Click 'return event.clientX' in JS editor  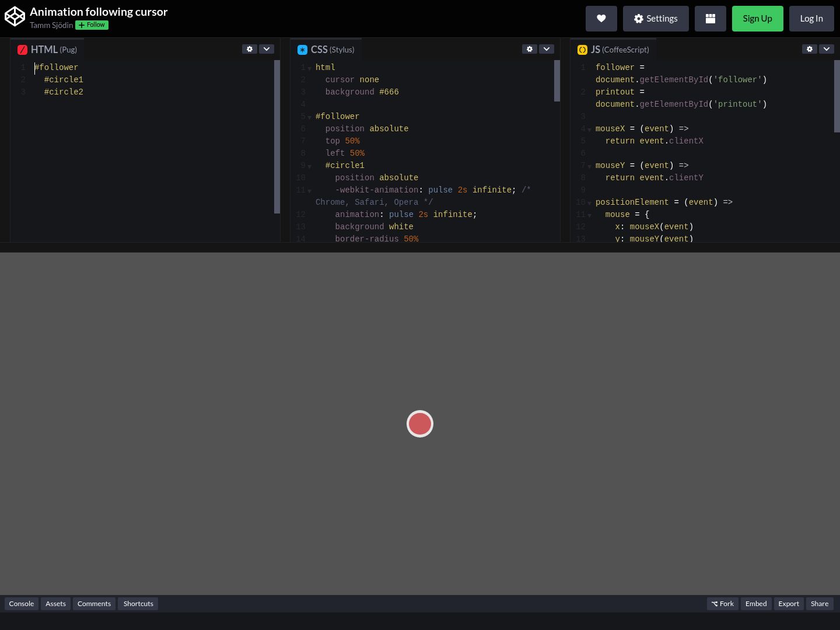point(654,141)
